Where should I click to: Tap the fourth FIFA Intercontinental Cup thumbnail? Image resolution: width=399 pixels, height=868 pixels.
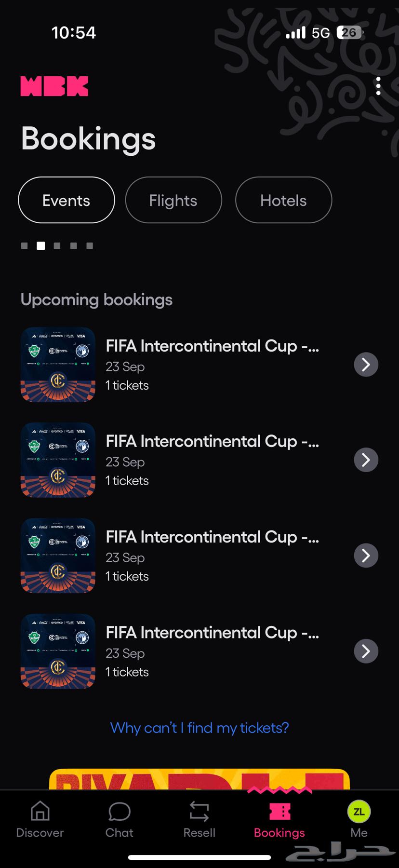coord(58,651)
